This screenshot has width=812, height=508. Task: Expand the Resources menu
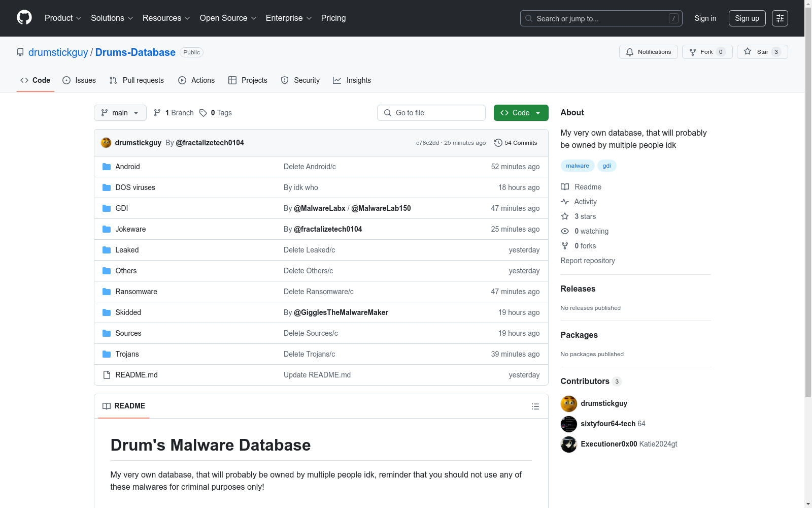pos(166,18)
